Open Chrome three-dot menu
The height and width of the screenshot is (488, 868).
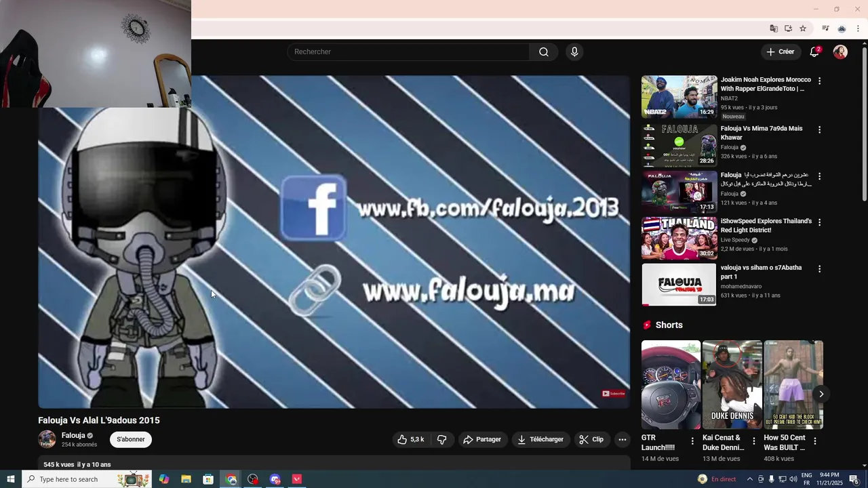point(858,28)
